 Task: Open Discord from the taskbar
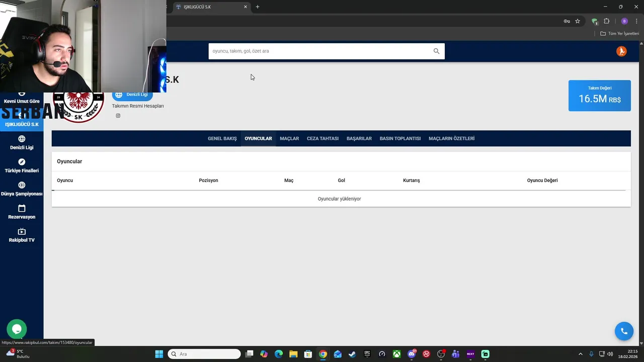click(412, 354)
